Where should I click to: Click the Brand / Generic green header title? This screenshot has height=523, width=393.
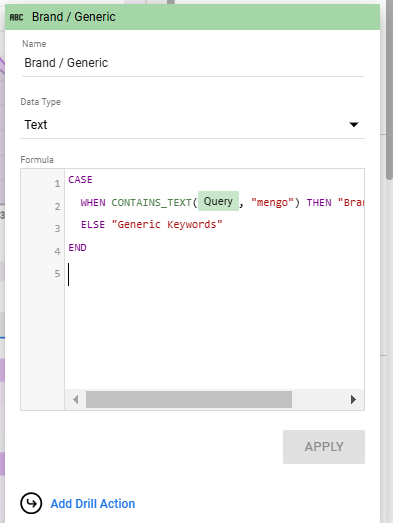pos(74,17)
